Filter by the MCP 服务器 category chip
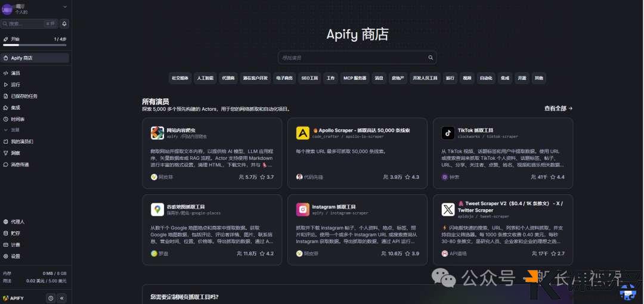 pyautogui.click(x=355, y=78)
